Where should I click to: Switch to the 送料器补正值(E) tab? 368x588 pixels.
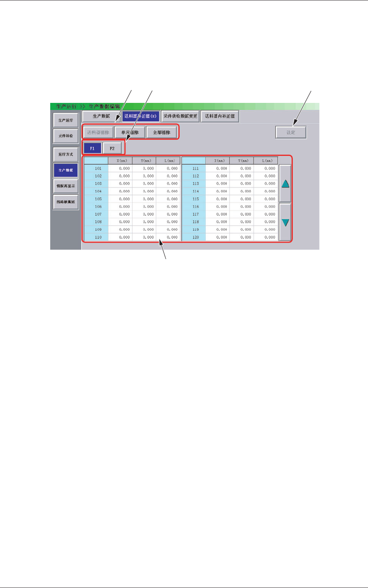[140, 116]
